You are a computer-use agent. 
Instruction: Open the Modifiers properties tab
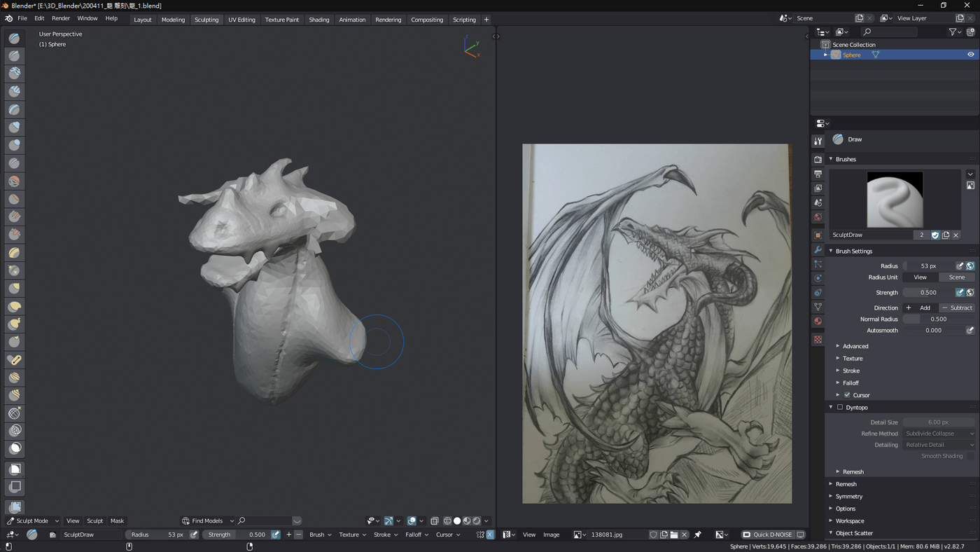(818, 249)
